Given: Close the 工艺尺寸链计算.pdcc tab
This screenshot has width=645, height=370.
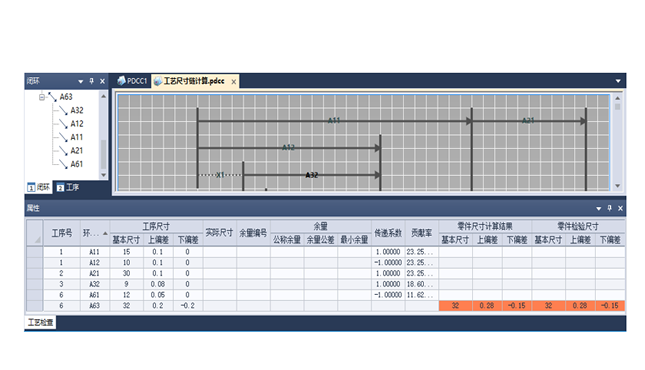Looking at the screenshot, I should (x=234, y=82).
